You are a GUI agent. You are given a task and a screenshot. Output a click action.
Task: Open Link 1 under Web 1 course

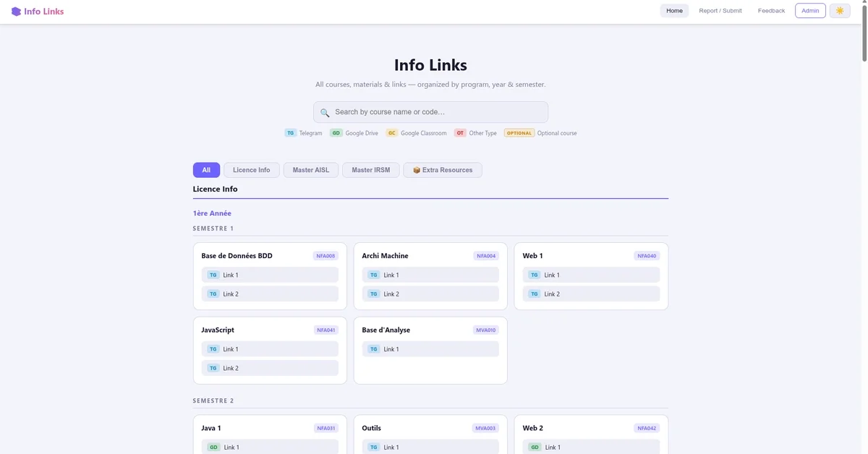click(x=591, y=275)
